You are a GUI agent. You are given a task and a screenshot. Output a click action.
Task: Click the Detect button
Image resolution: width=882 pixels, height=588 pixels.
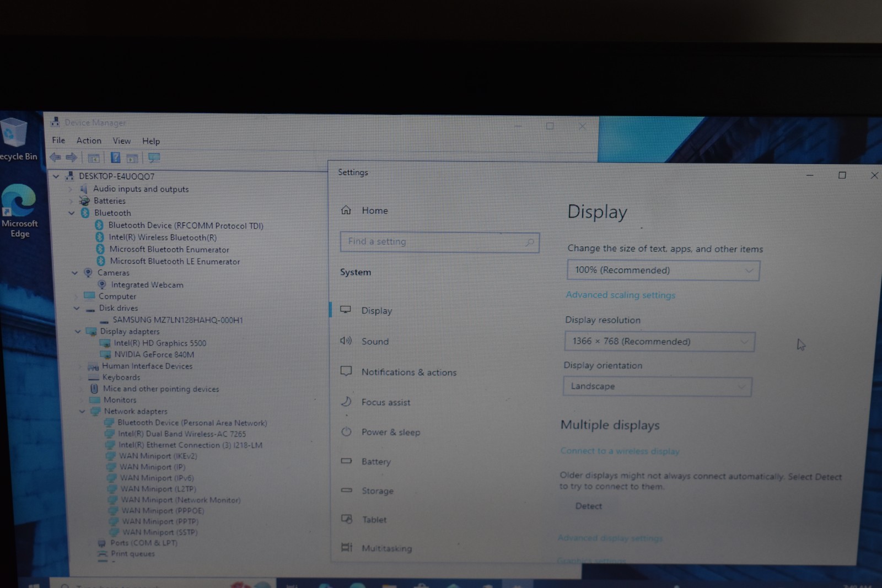click(x=588, y=506)
